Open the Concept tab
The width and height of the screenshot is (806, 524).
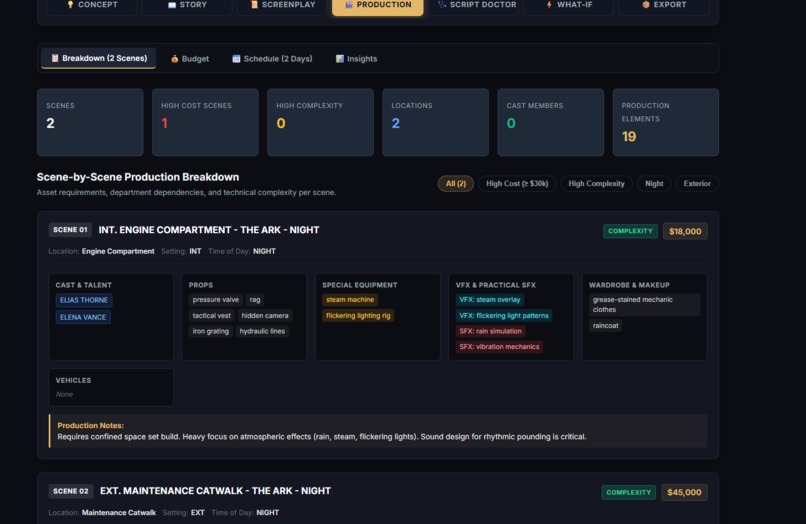(x=92, y=5)
